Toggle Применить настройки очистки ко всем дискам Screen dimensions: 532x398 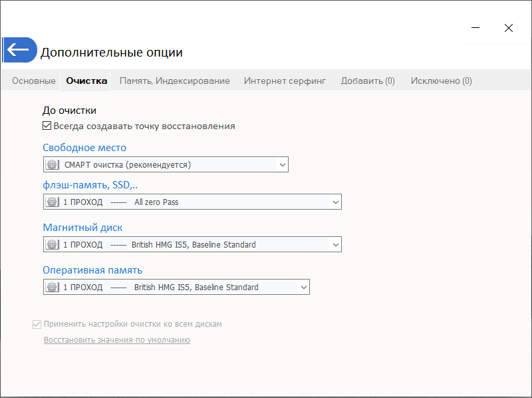tap(37, 324)
